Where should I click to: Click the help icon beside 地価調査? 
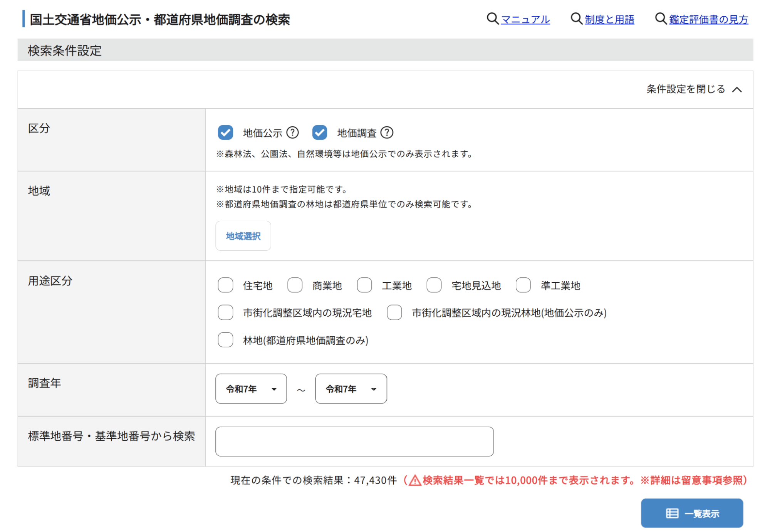[x=387, y=133]
